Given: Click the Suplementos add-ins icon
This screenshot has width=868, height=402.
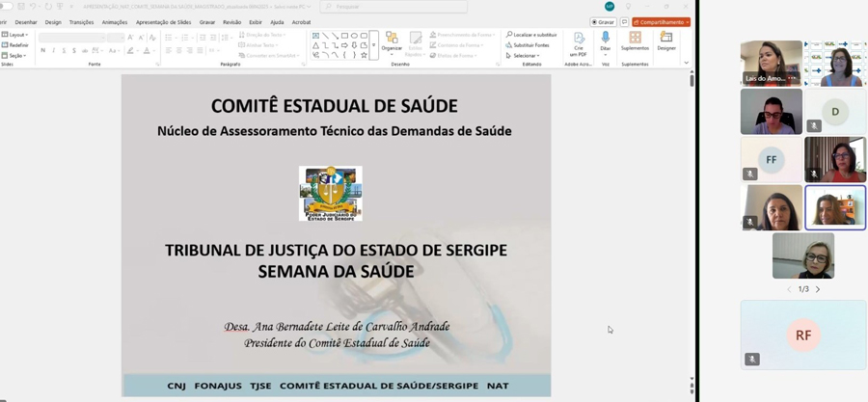Looking at the screenshot, I should click(x=635, y=41).
